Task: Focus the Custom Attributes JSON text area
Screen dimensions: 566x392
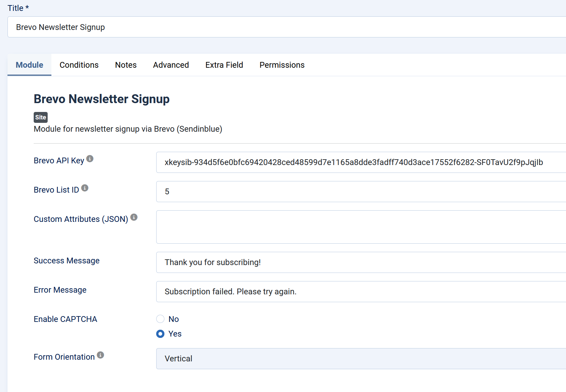Action: pyautogui.click(x=361, y=227)
